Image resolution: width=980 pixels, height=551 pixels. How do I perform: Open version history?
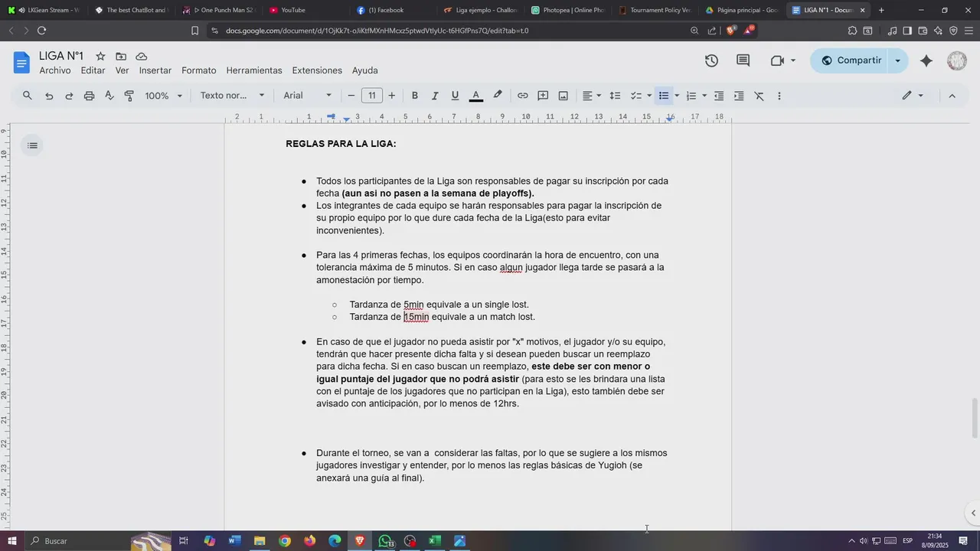click(x=711, y=60)
